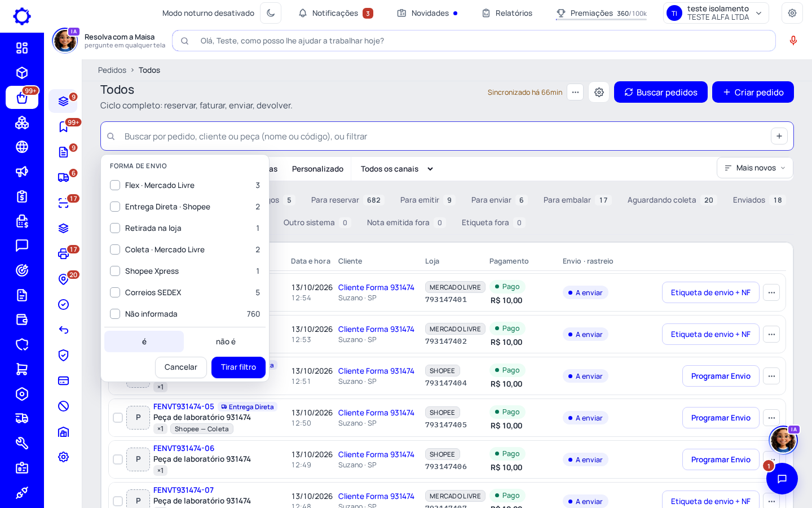Open return arrow icon in secondary sidebar
812x508 pixels.
64,330
